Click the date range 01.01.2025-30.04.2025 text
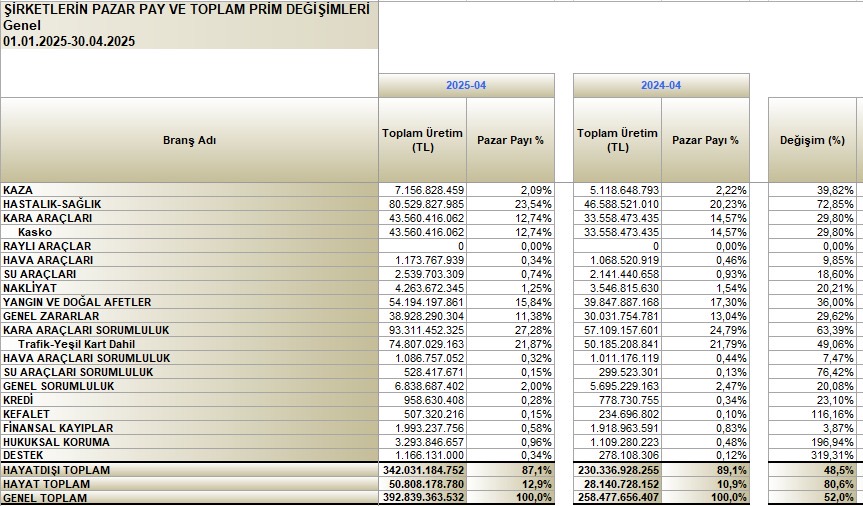863x506 pixels. (x=69, y=41)
